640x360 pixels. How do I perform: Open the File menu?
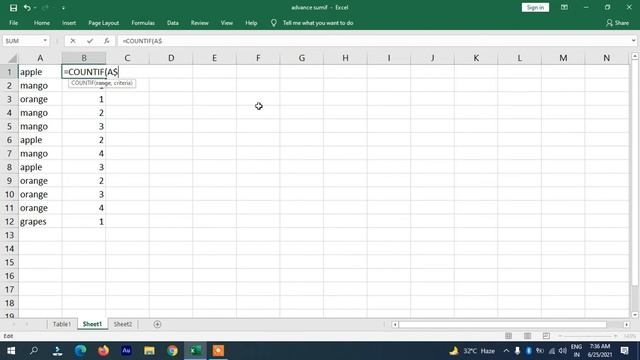(13, 23)
